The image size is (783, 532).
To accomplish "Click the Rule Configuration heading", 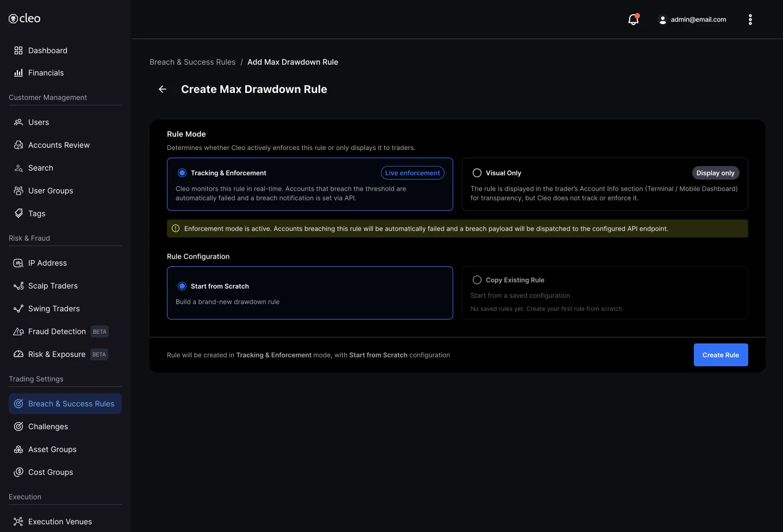I will click(x=198, y=256).
